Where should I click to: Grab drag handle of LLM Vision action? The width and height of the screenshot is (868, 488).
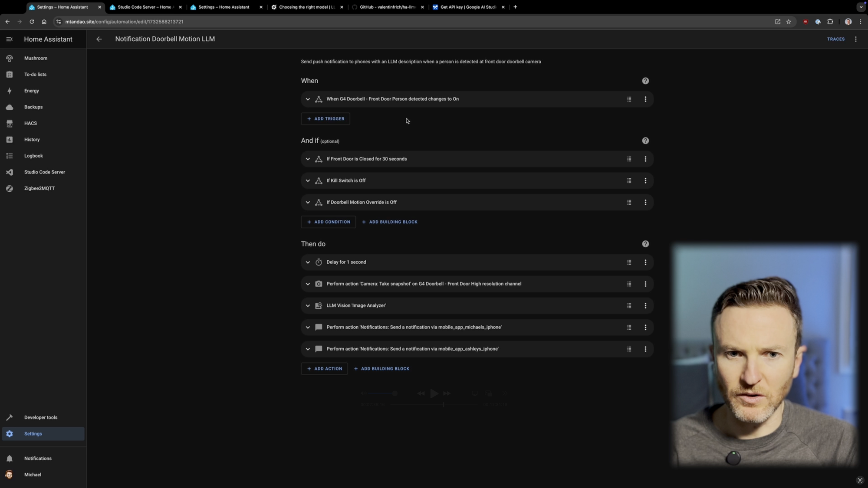629,306
